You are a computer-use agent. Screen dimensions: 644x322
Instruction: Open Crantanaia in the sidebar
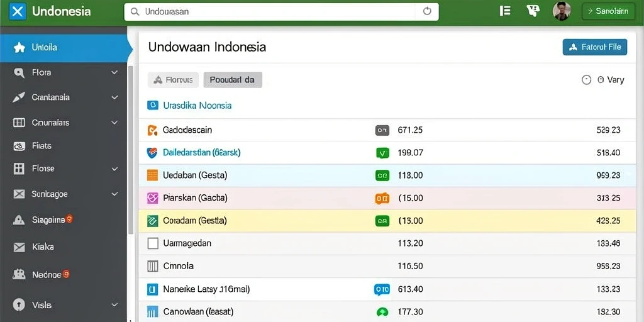pyautogui.click(x=50, y=97)
